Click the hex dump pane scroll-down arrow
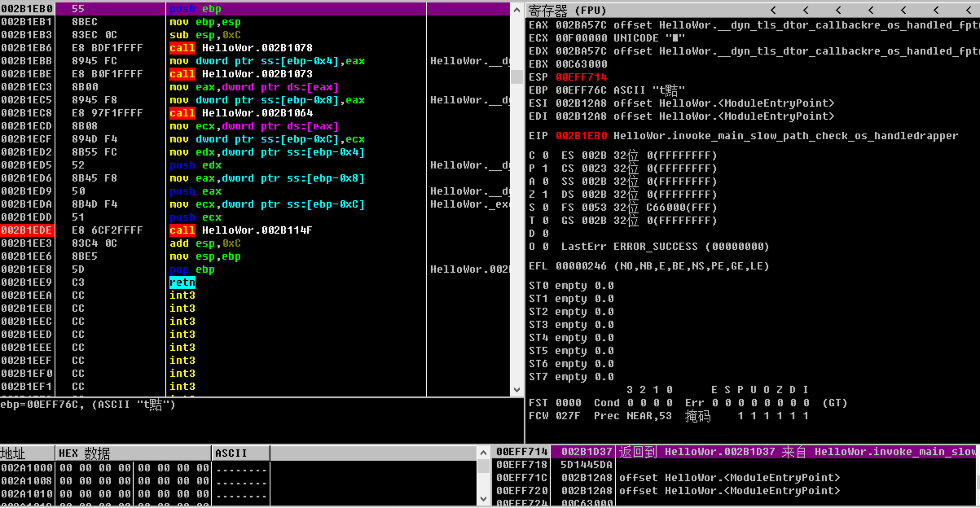This screenshot has height=508, width=980. point(483,499)
